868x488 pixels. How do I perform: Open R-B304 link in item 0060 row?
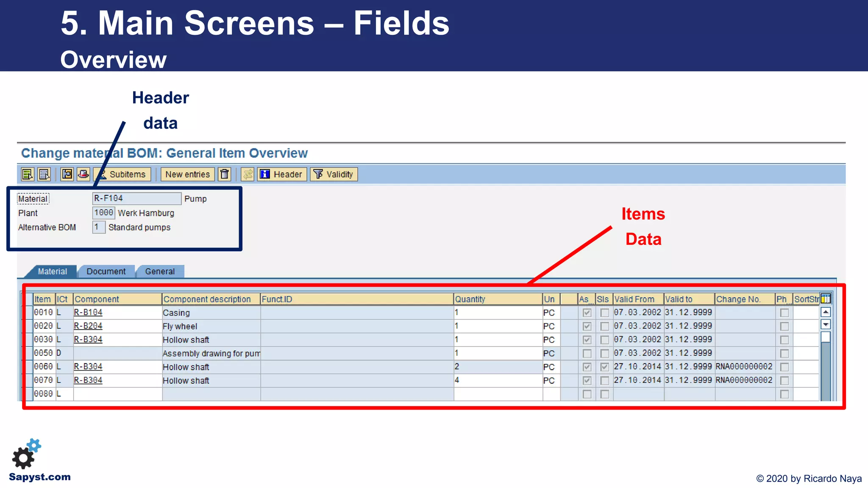pos(88,366)
